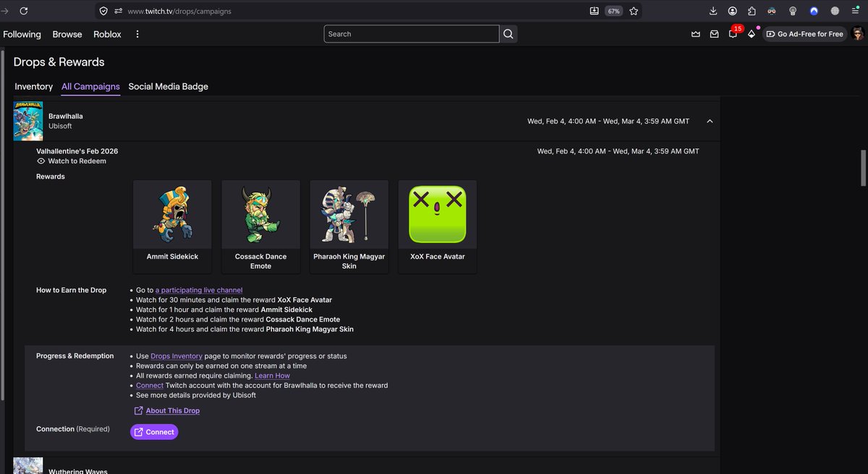This screenshot has height=474, width=868.
Task: Reload the page with the browser refresh icon
Action: click(x=24, y=11)
